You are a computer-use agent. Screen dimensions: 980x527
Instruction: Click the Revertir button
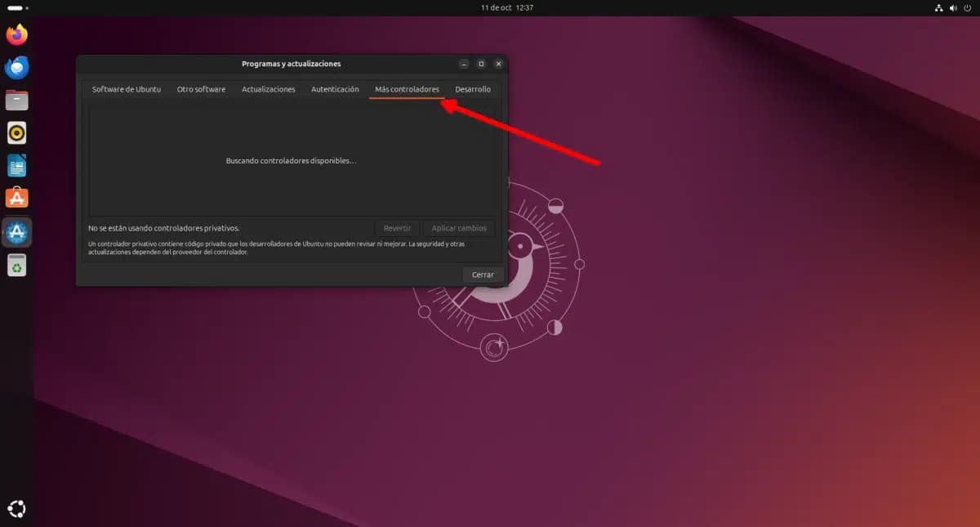397,229
